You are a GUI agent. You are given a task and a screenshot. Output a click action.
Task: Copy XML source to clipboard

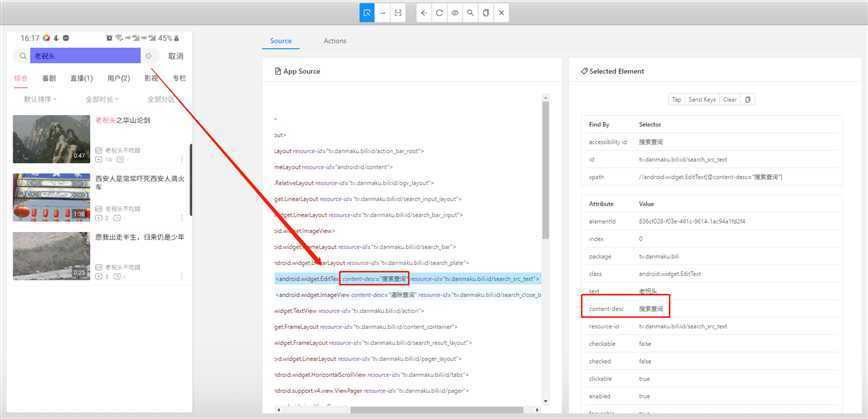tap(486, 13)
